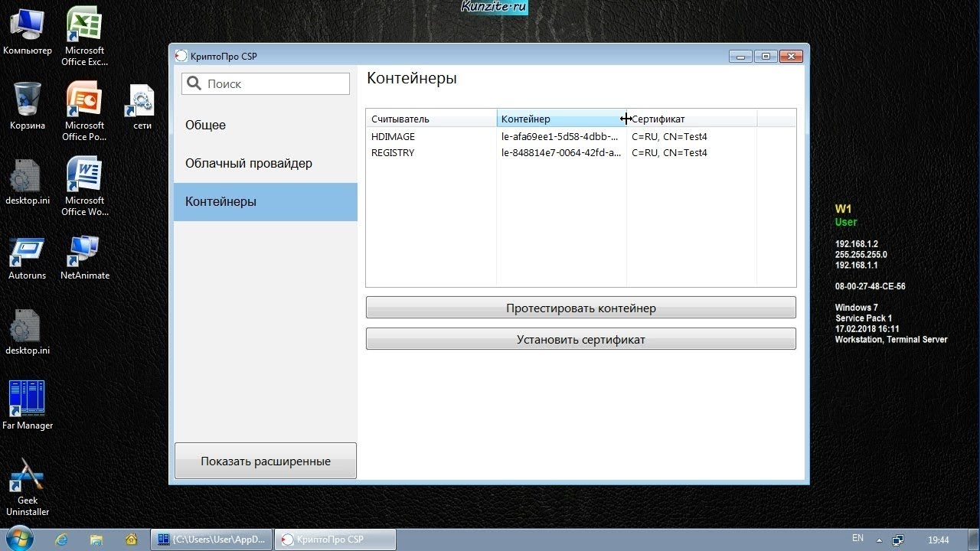Open the Windows Start menu

[x=19, y=539]
